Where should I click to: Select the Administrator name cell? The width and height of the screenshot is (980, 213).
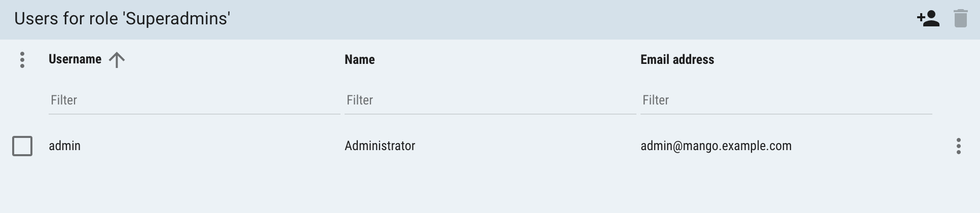point(380,146)
